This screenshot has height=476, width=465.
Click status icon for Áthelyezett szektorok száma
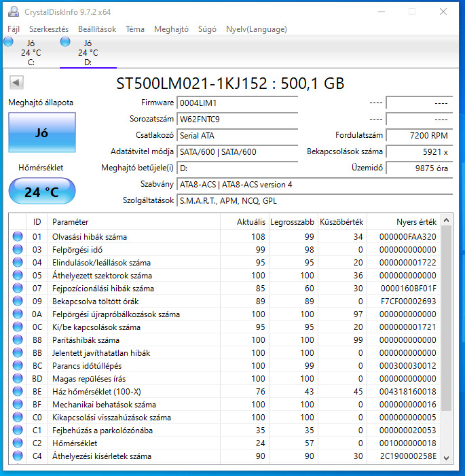(18, 275)
